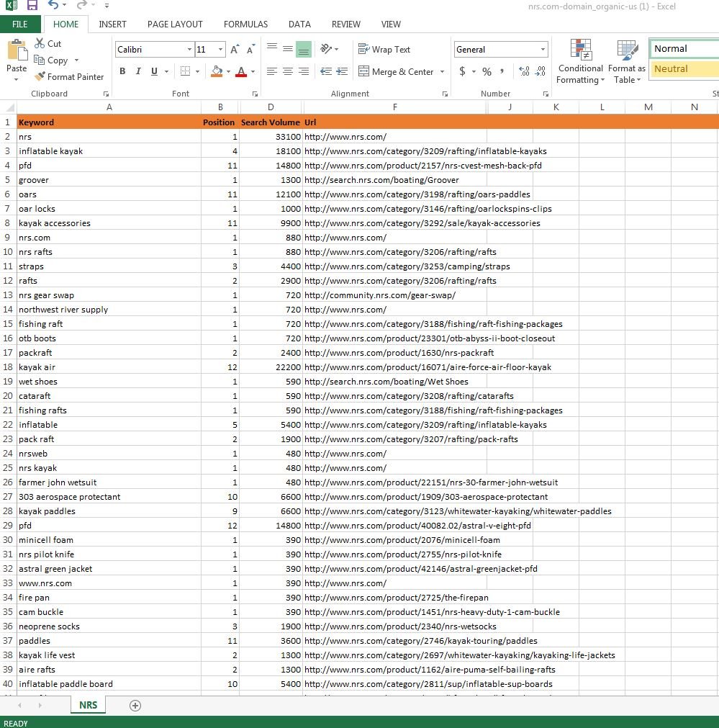
Task: Select the Search Volume header cell
Action: [x=271, y=122]
